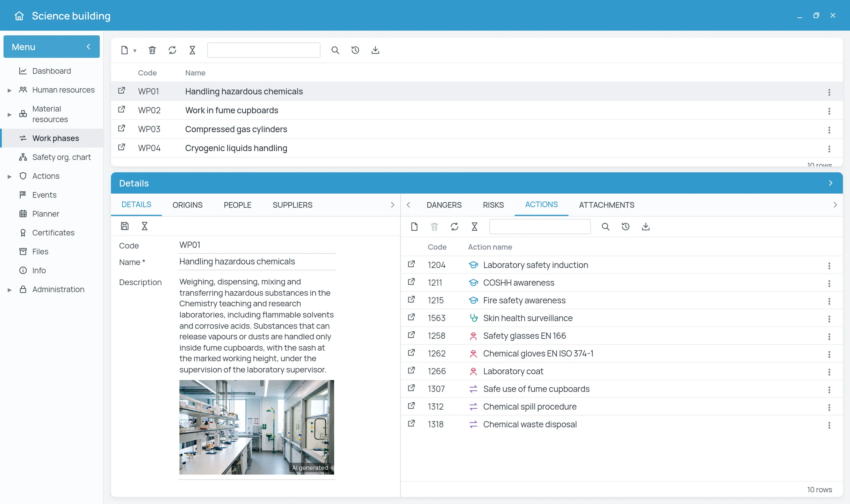The image size is (850, 504).
Task: Select the Skin health surveillance action row
Action: (621, 318)
